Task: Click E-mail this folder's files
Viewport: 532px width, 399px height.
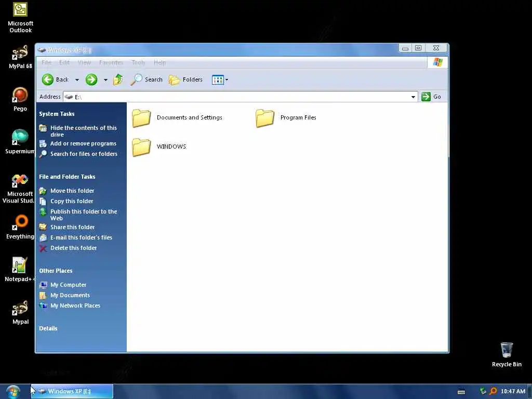Action: (81, 238)
